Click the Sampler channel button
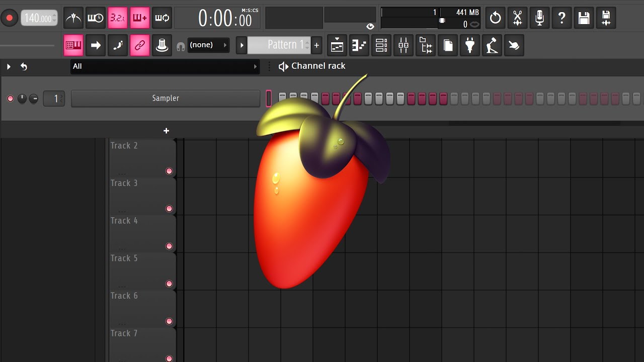 coord(166,98)
